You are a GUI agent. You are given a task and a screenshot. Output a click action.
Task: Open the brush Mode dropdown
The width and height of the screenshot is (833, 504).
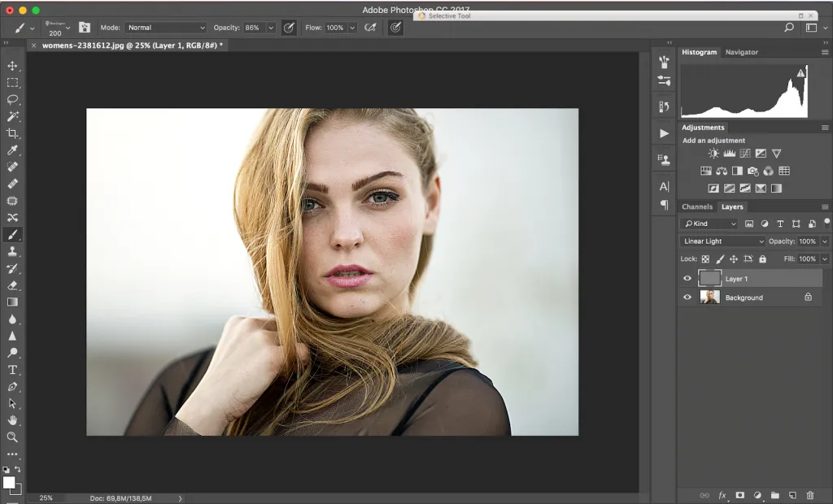click(166, 28)
